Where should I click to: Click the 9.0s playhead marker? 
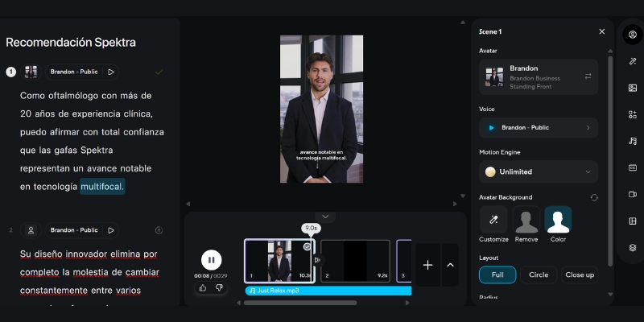point(311,228)
